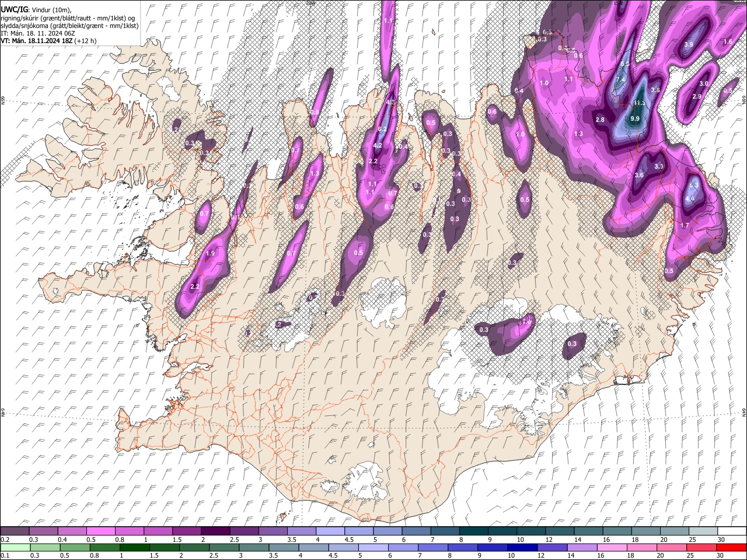Click the '2.9' precipitation value on the map
Image resolution: width=747 pixels, height=560 pixels.
pos(697,97)
